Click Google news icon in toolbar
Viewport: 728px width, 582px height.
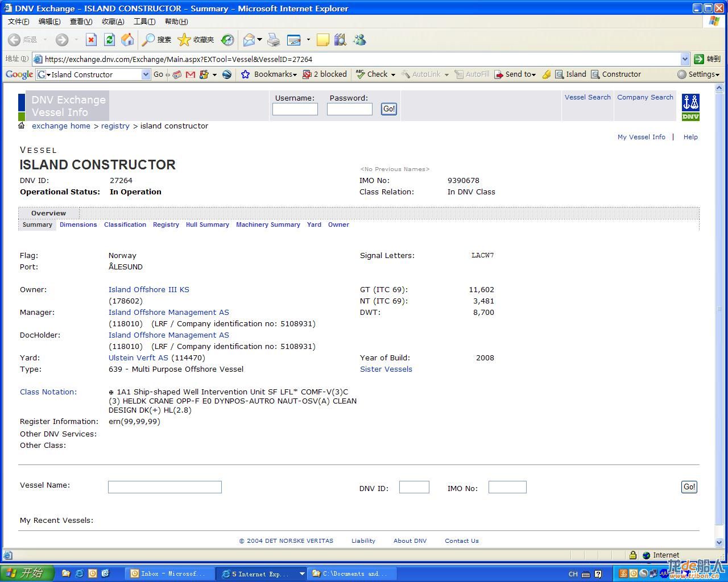tap(177, 74)
